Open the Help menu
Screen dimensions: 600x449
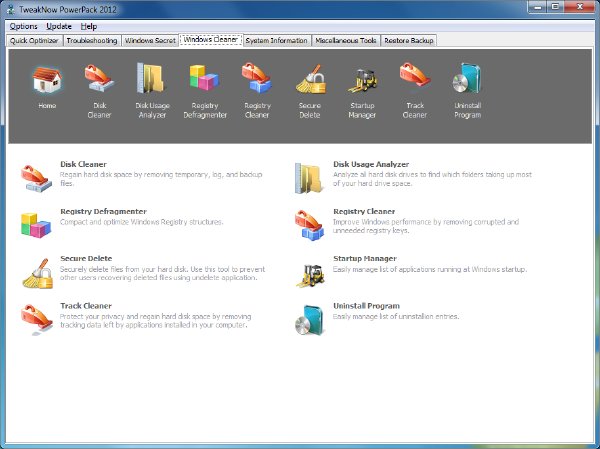pyautogui.click(x=89, y=26)
